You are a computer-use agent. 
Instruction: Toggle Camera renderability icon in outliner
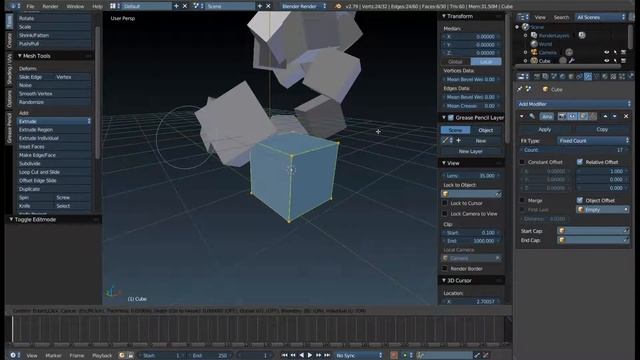pos(623,52)
